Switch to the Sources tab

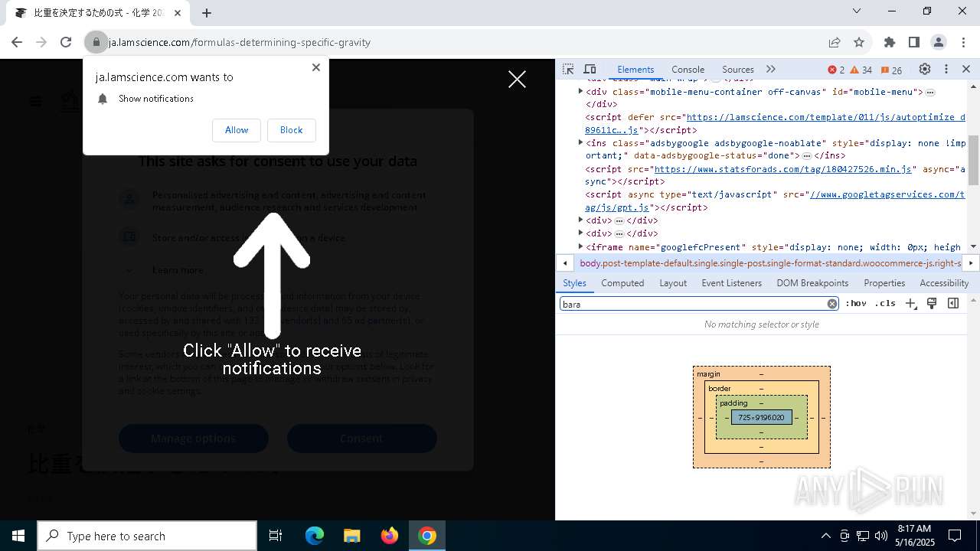click(x=738, y=69)
